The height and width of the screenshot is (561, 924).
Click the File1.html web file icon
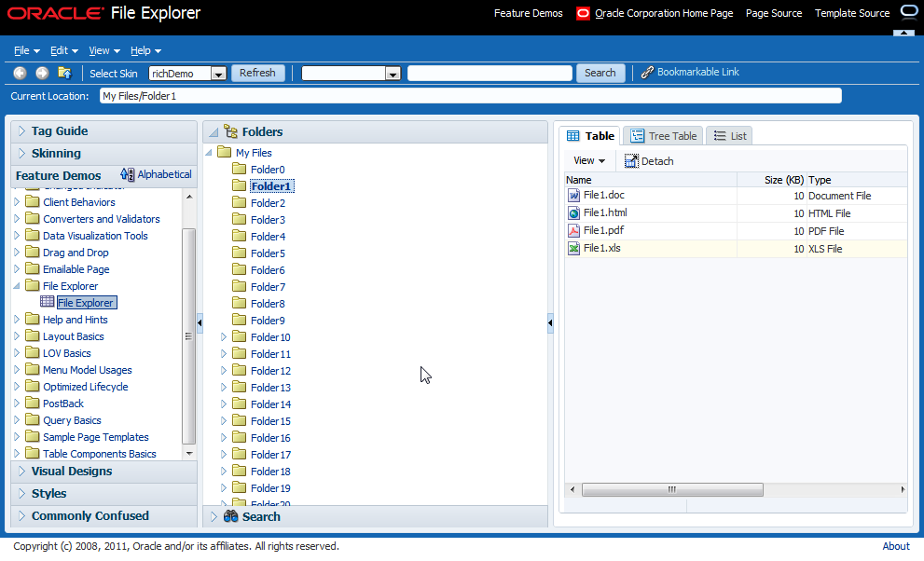tap(573, 213)
